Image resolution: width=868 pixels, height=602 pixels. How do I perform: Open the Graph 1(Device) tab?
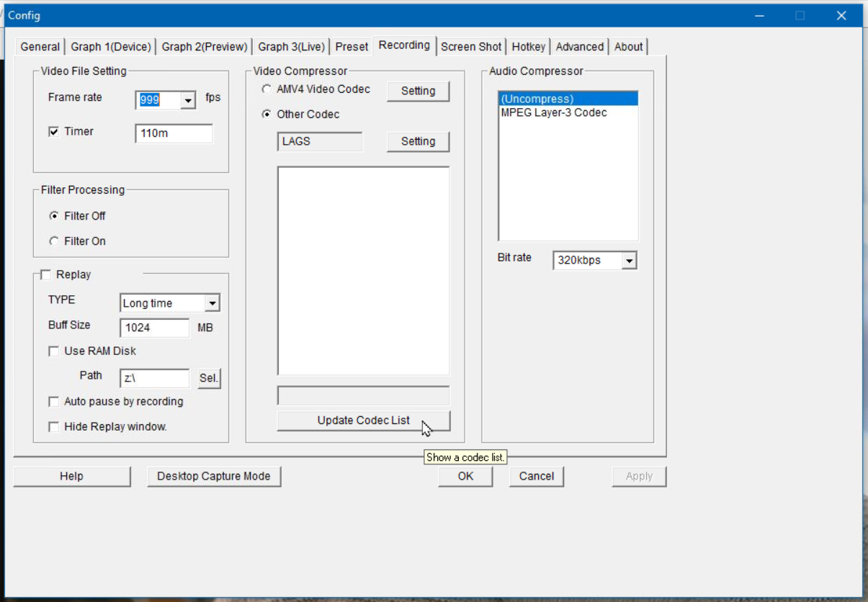111,47
